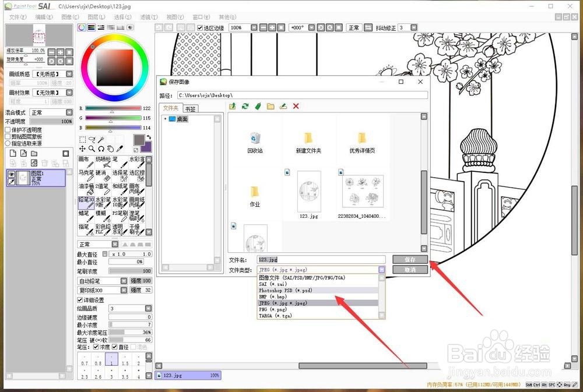
Task: Click the 文件名 filename input field
Action: [321, 260]
